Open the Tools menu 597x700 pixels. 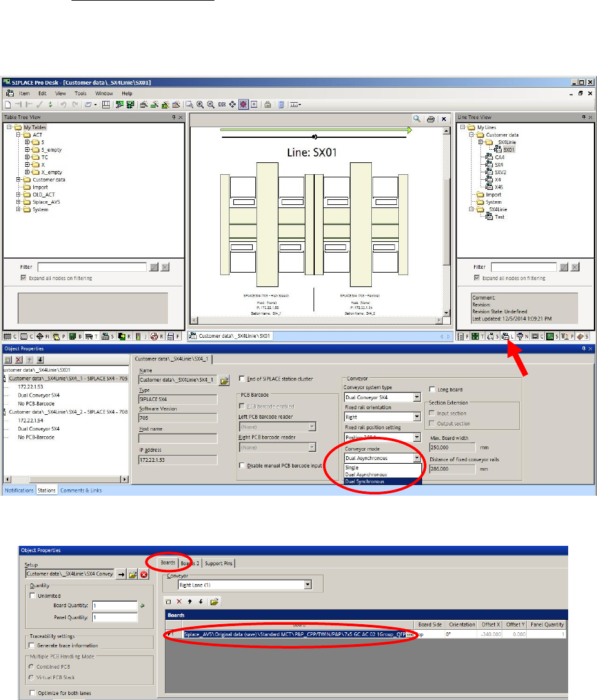80,93
